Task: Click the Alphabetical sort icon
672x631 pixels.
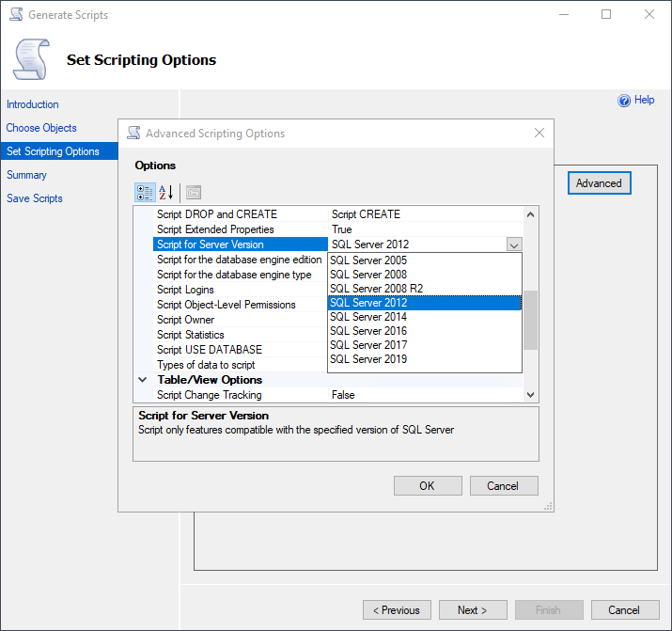Action: pos(165,193)
